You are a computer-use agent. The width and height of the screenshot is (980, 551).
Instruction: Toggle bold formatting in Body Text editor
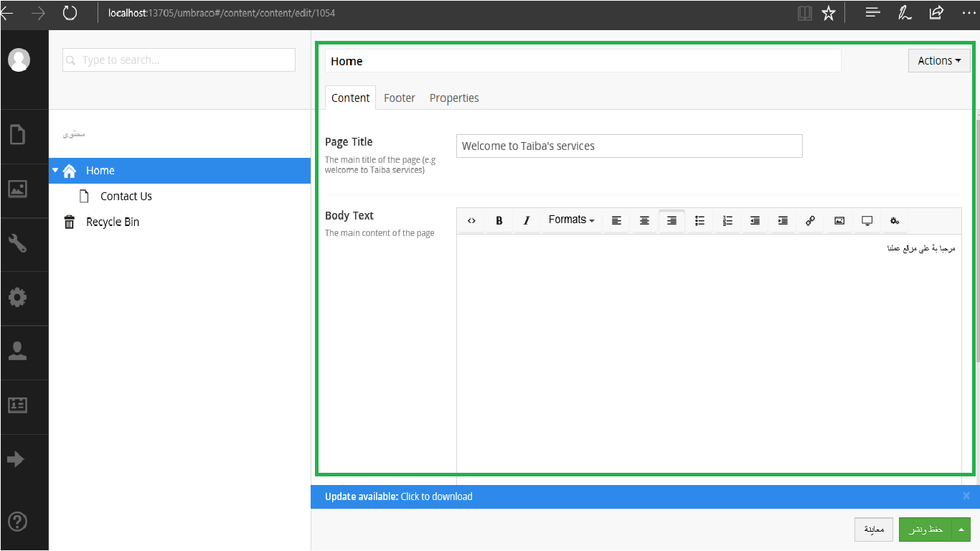499,221
